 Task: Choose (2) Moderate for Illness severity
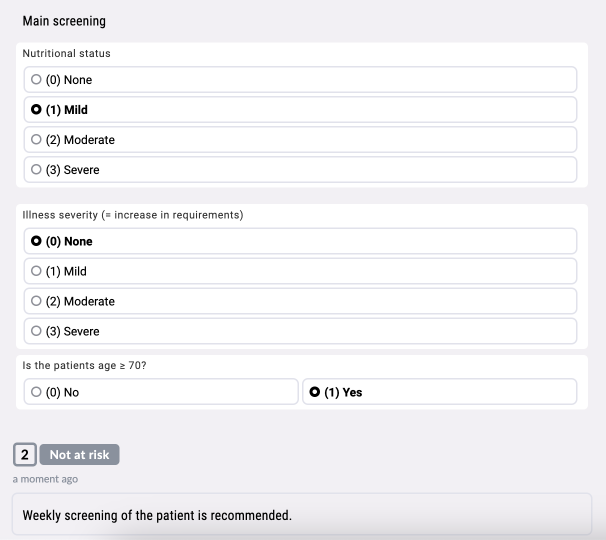coord(300,301)
